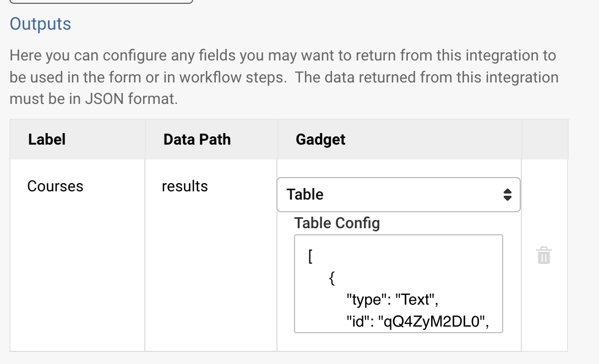The height and width of the screenshot is (364, 599).
Task: Place cursor in the Table Config text area
Action: 398,283
